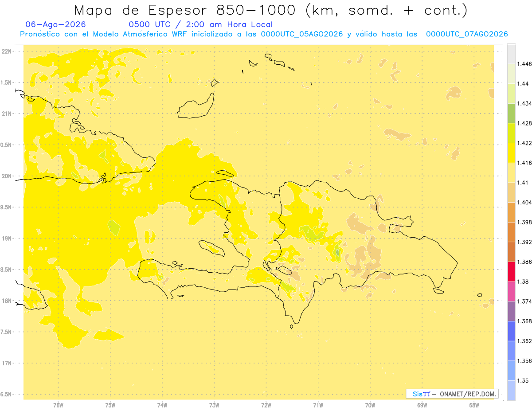Click legend value 1.356
The width and height of the screenshot is (532, 411).
[x=524, y=360]
